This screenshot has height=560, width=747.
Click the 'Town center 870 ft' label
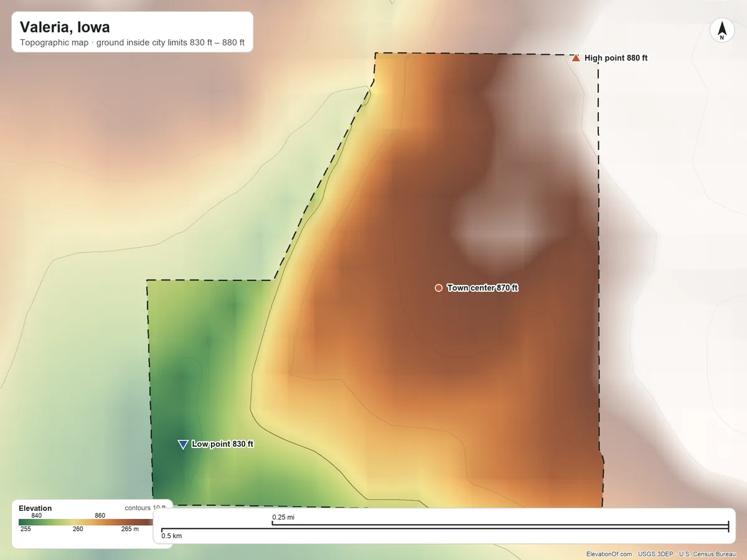click(x=482, y=287)
